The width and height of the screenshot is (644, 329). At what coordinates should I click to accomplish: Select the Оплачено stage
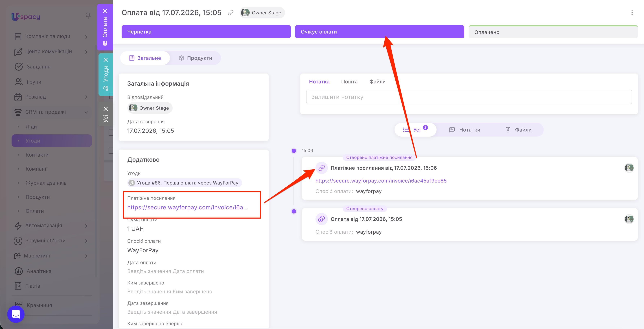(553, 32)
